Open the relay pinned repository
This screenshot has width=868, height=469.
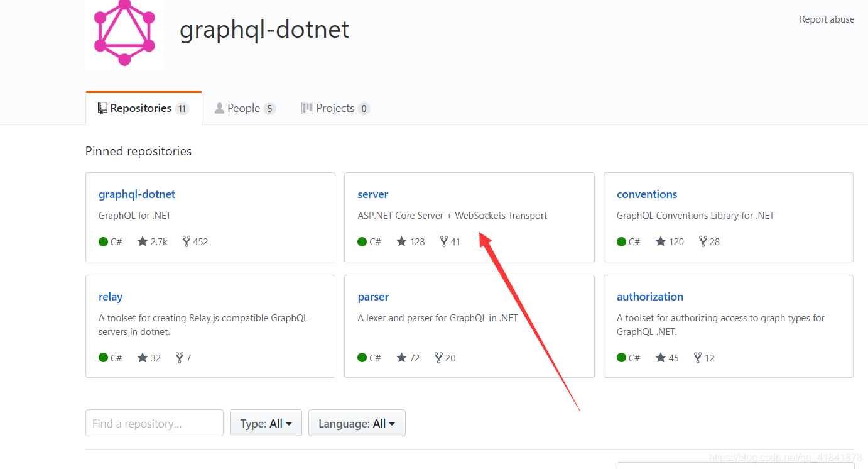point(111,297)
